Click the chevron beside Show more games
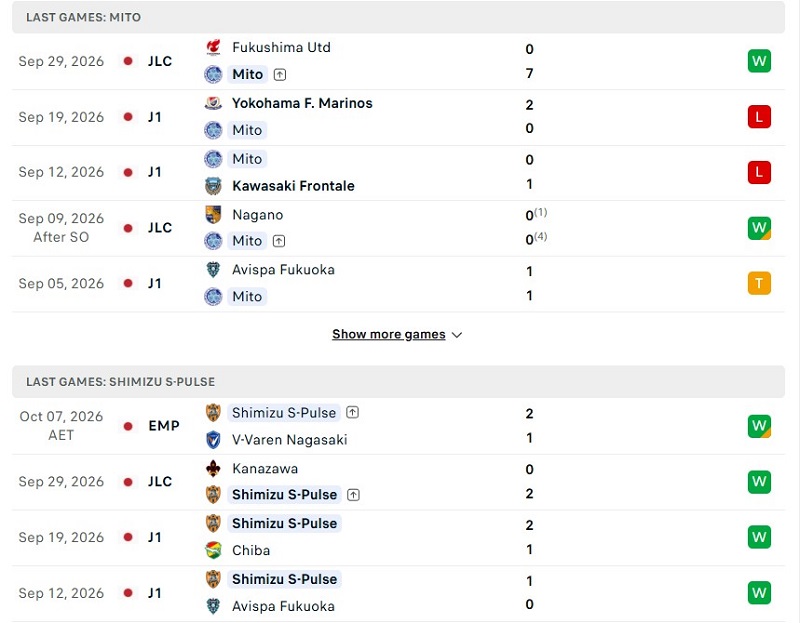Image resolution: width=800 pixels, height=623 pixels. tap(457, 335)
